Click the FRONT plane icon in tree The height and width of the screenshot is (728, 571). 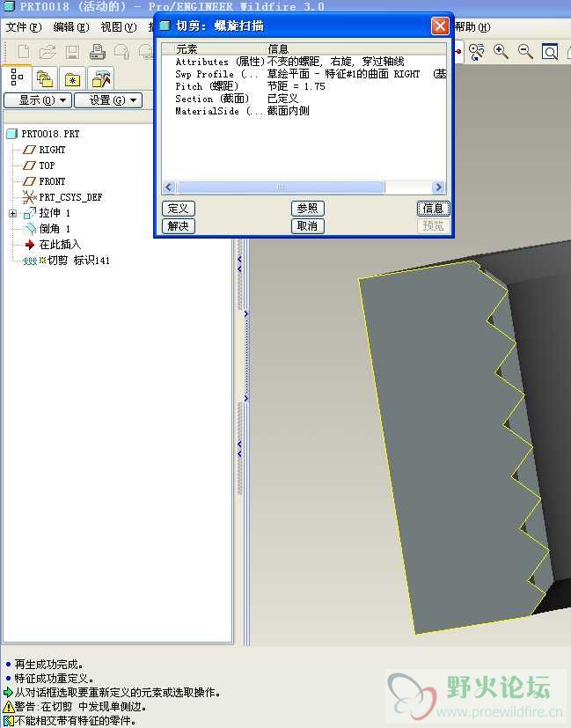click(x=29, y=181)
